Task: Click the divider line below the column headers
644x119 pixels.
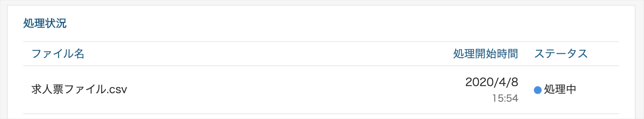Action: 321,66
